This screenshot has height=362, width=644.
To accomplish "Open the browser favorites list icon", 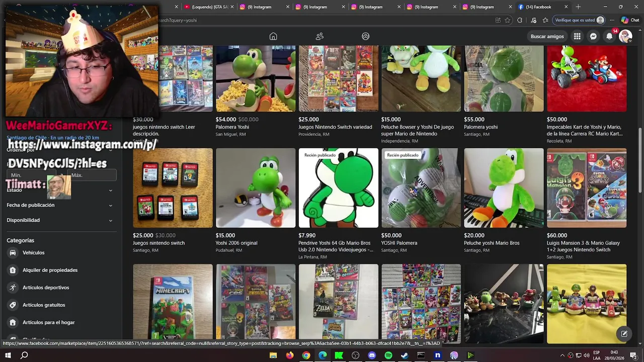I will coord(545,20).
